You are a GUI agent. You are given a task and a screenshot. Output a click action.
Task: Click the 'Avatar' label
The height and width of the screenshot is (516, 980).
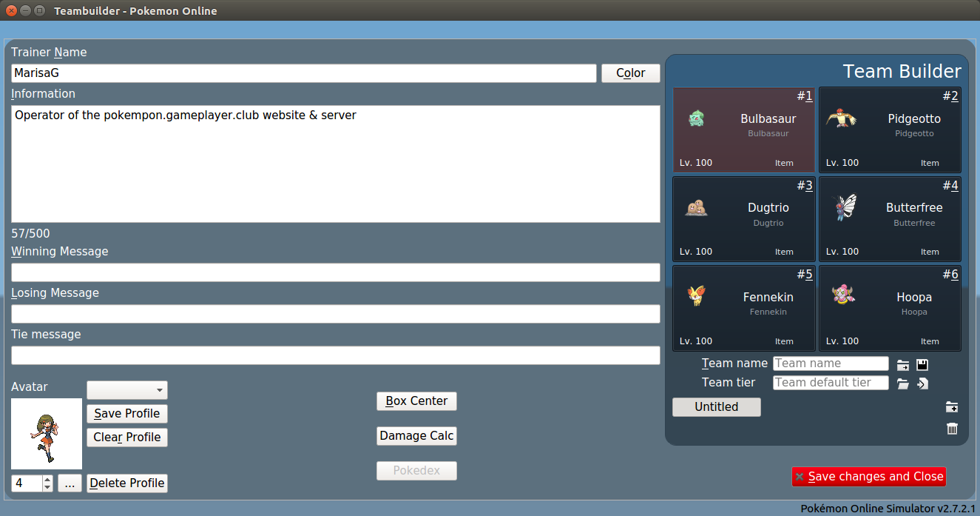click(x=30, y=387)
